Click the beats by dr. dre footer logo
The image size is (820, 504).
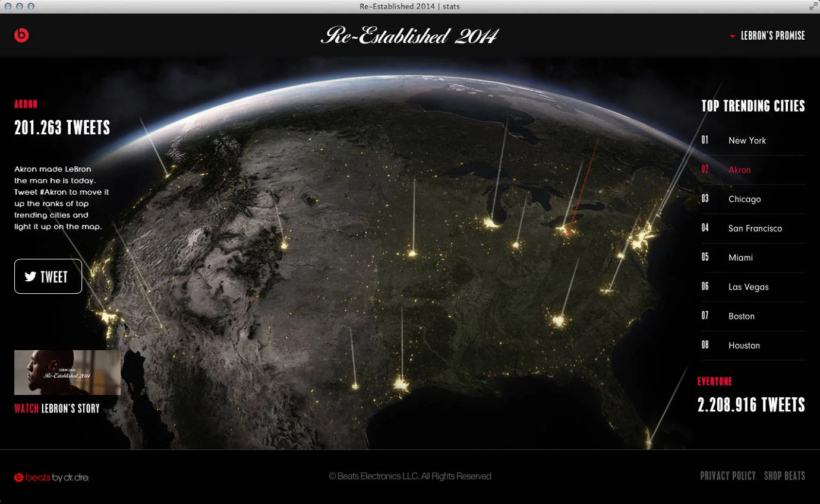(52, 477)
